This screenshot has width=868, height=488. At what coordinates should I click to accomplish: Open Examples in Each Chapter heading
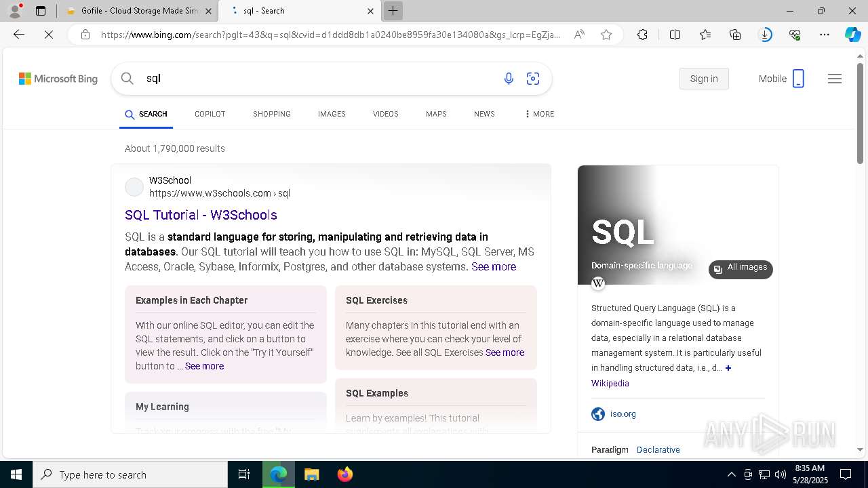pos(191,300)
